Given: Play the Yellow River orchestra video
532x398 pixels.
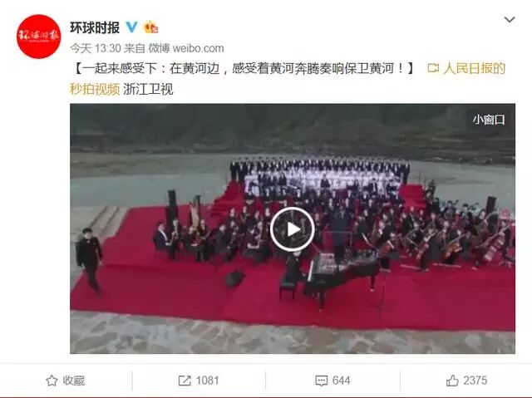Looking at the screenshot, I should coord(292,229).
